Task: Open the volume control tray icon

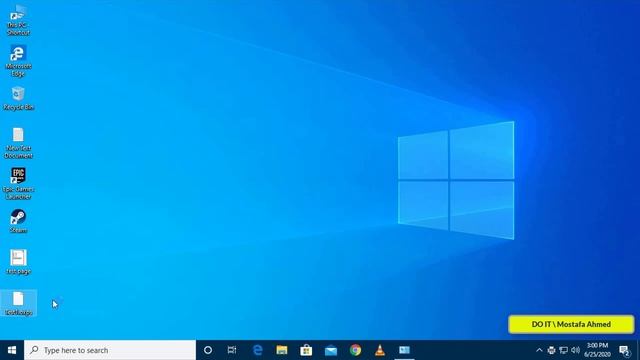Action: pos(576,350)
